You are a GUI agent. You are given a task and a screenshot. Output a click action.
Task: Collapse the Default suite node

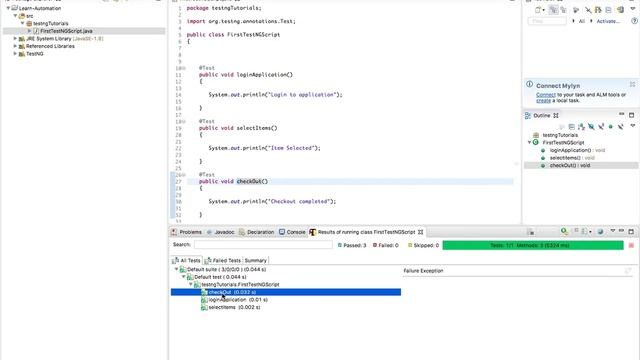point(176,269)
